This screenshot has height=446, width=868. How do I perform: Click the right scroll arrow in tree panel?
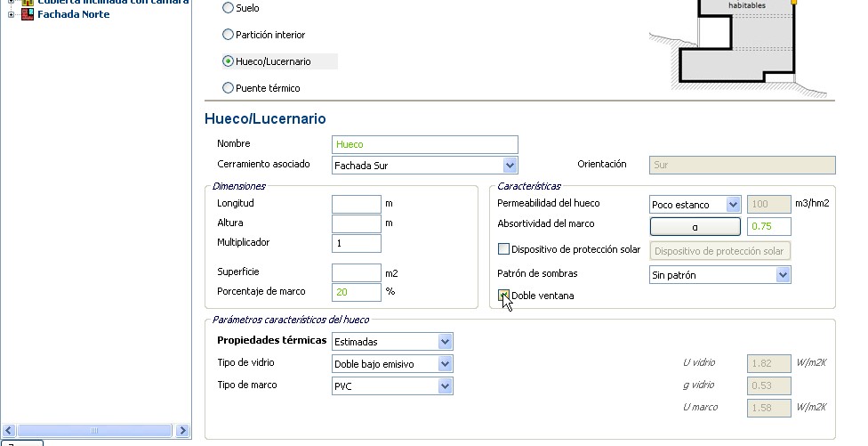(183, 431)
